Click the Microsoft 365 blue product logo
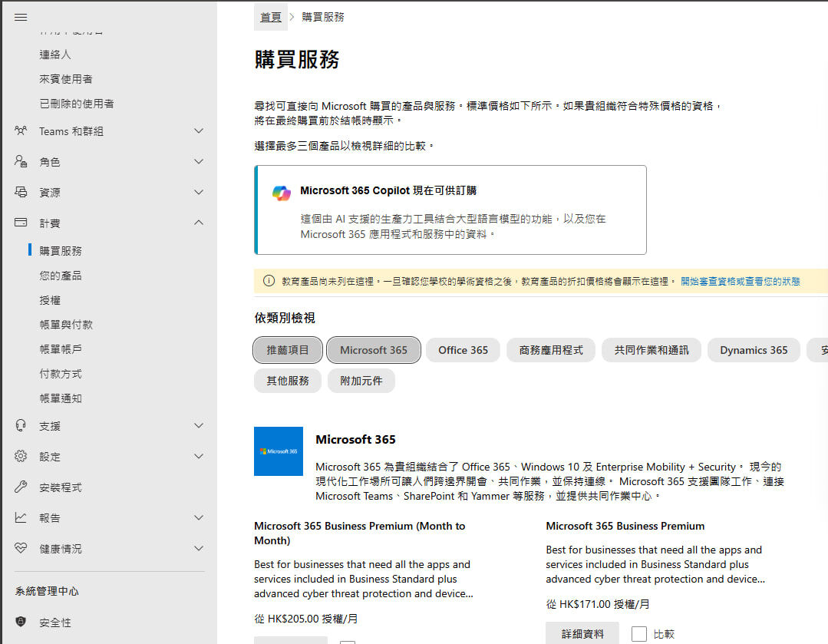 [279, 451]
